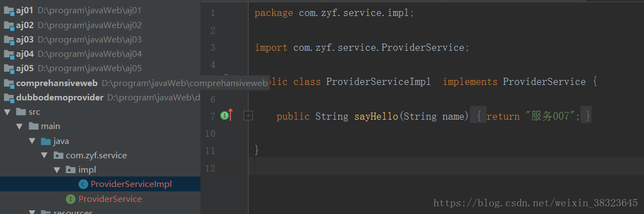
Task: Click the implements keyword in the editor
Action: pyautogui.click(x=470, y=82)
